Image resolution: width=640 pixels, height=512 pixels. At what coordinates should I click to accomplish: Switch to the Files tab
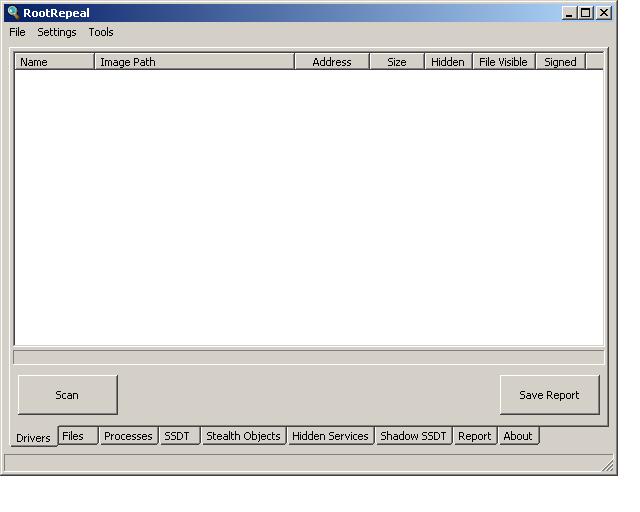click(x=78, y=436)
